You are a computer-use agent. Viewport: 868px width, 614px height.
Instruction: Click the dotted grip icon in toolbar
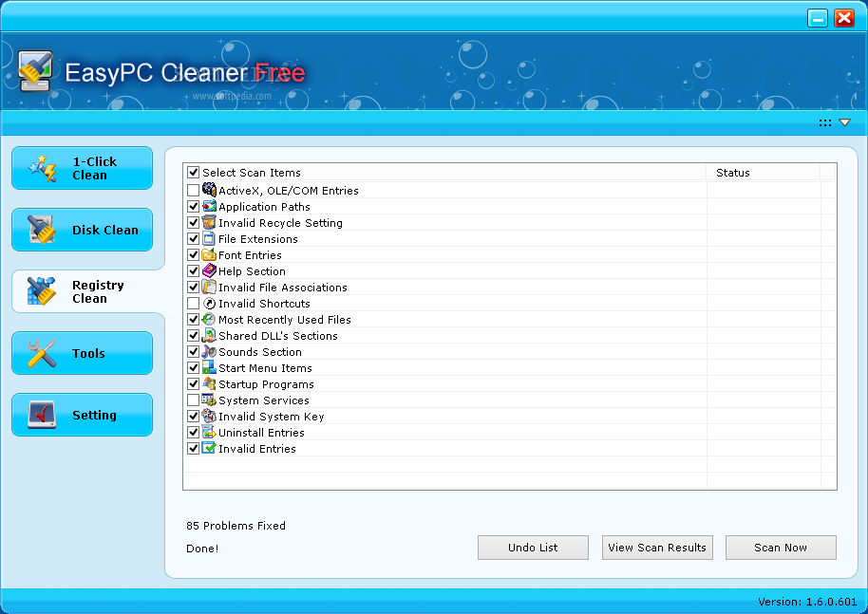825,122
